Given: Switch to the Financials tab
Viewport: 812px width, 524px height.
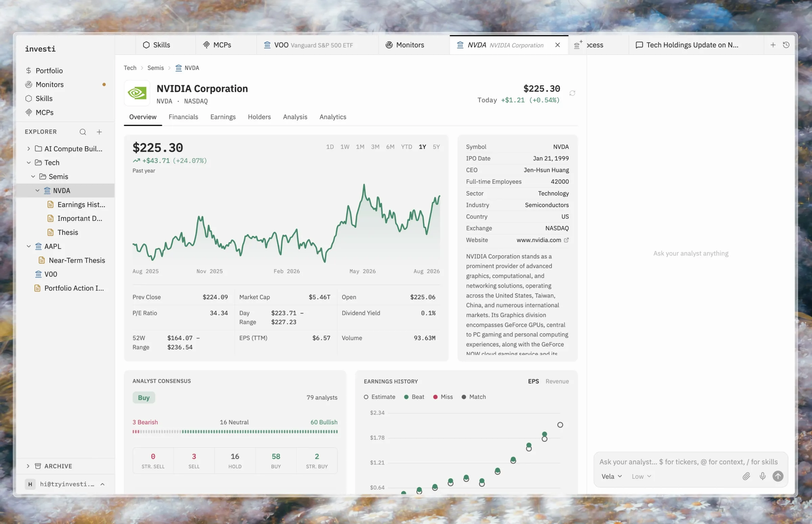Looking at the screenshot, I should tap(183, 117).
